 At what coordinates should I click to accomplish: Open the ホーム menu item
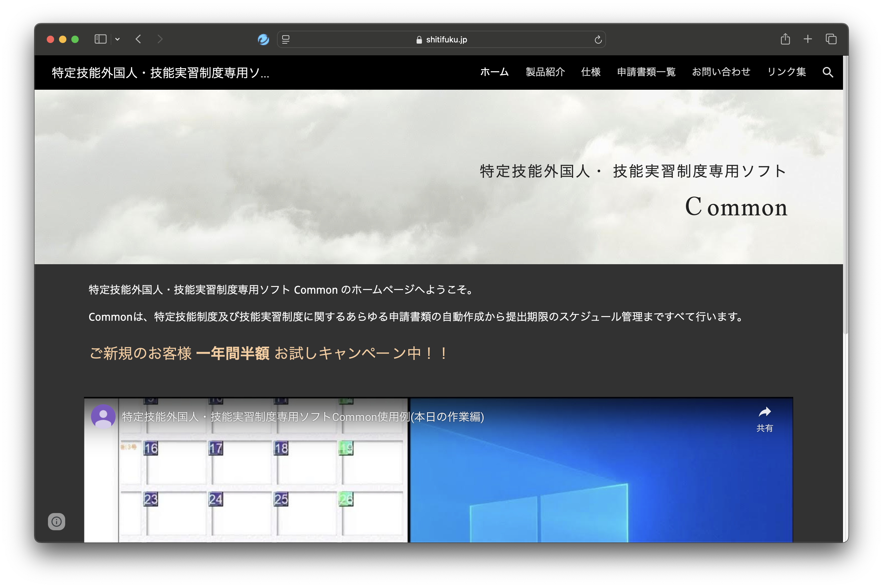point(494,72)
